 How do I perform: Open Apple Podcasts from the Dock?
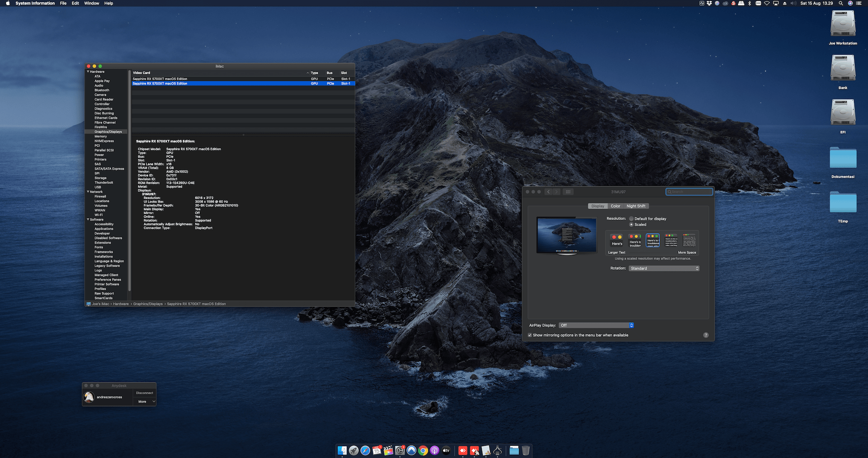tap(434, 451)
